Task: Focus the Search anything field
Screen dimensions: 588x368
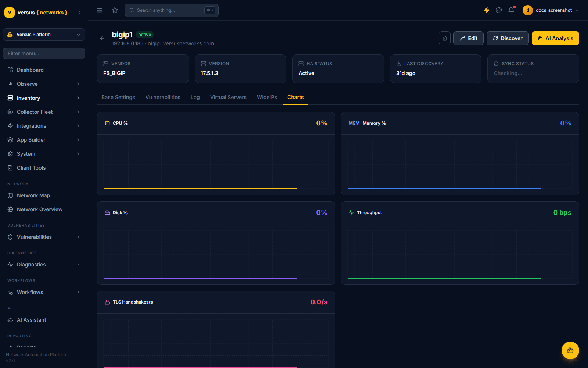Action: (172, 10)
